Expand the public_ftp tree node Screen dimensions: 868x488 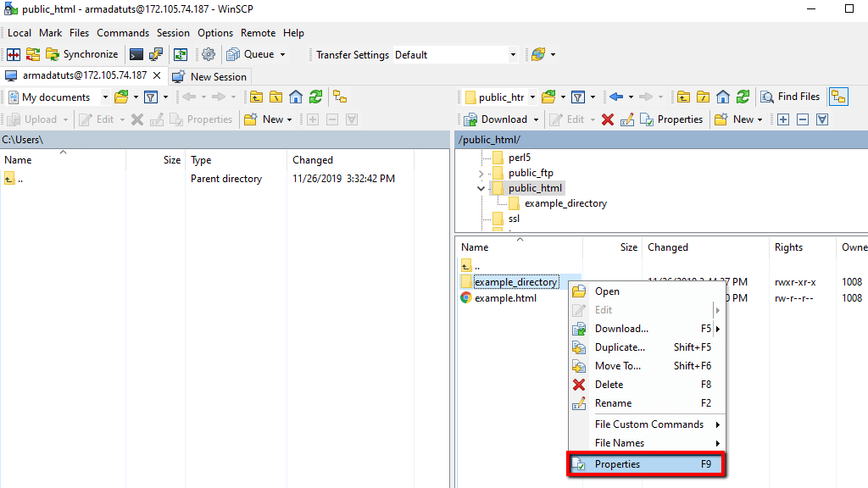point(481,173)
